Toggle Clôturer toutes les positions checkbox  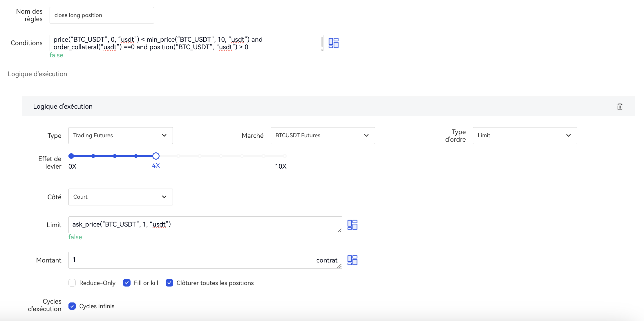pos(169,283)
